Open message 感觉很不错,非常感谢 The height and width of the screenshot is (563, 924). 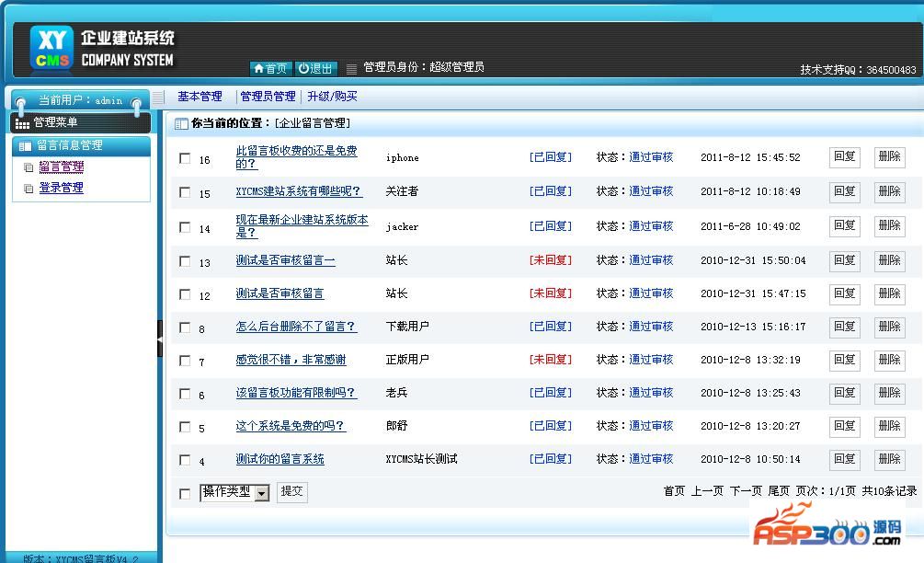pyautogui.click(x=291, y=360)
